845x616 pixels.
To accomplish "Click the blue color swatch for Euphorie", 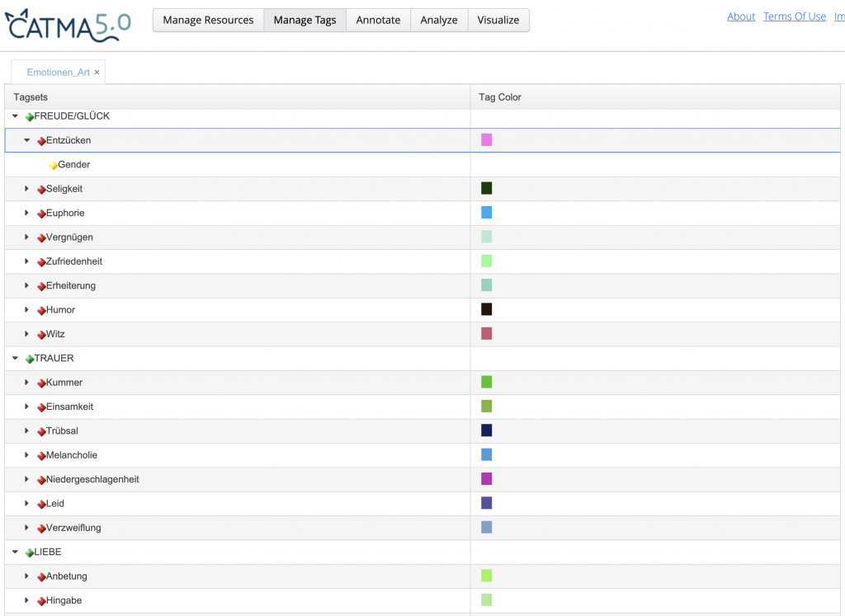I will (x=487, y=213).
